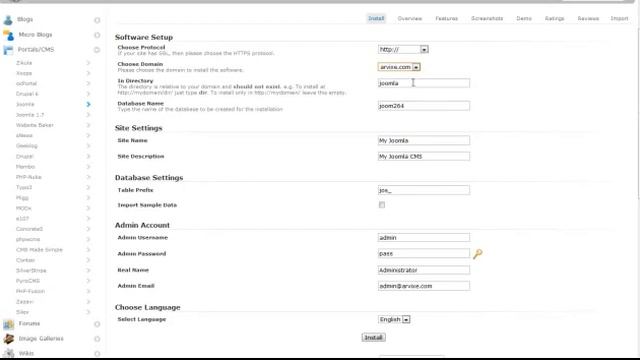Open the Choose Protocol dropdown
Image resolution: width=640 pixels, height=360 pixels.
tap(403, 49)
